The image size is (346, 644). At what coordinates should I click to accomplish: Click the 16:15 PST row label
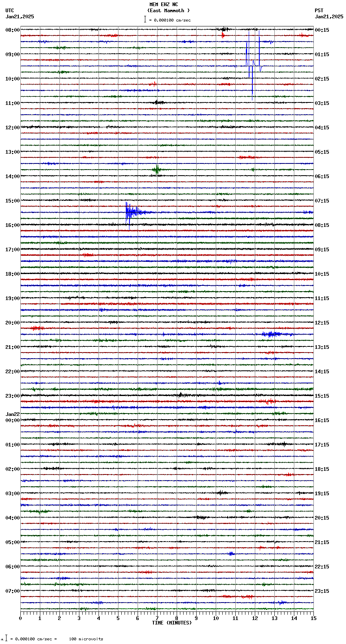(322, 420)
